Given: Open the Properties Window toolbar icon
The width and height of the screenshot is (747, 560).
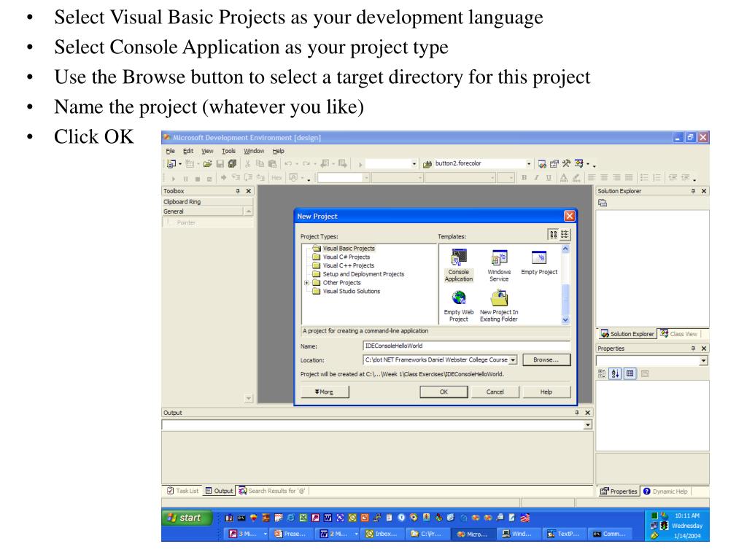Looking at the screenshot, I should pos(554,164).
